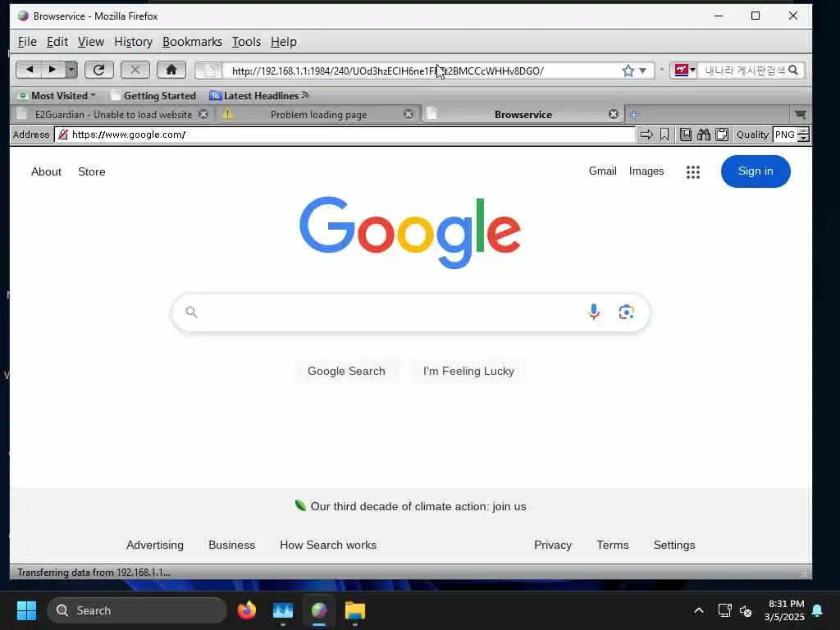Click the I'm Feeling Lucky button
Viewport: 840px width, 630px height.
pos(468,371)
